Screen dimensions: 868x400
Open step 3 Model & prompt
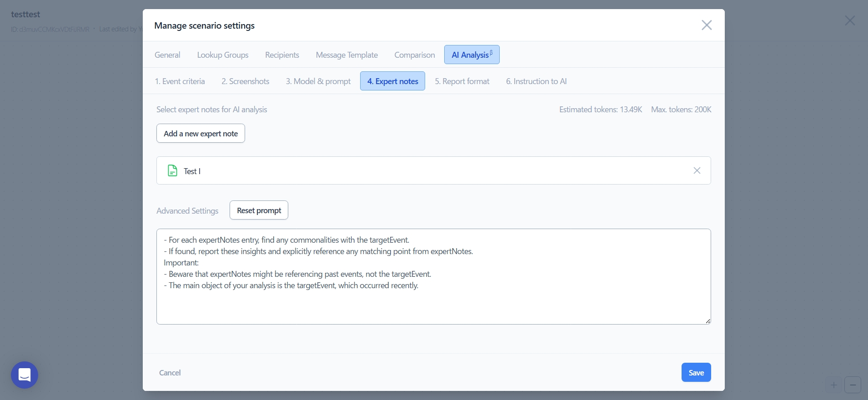coord(318,81)
